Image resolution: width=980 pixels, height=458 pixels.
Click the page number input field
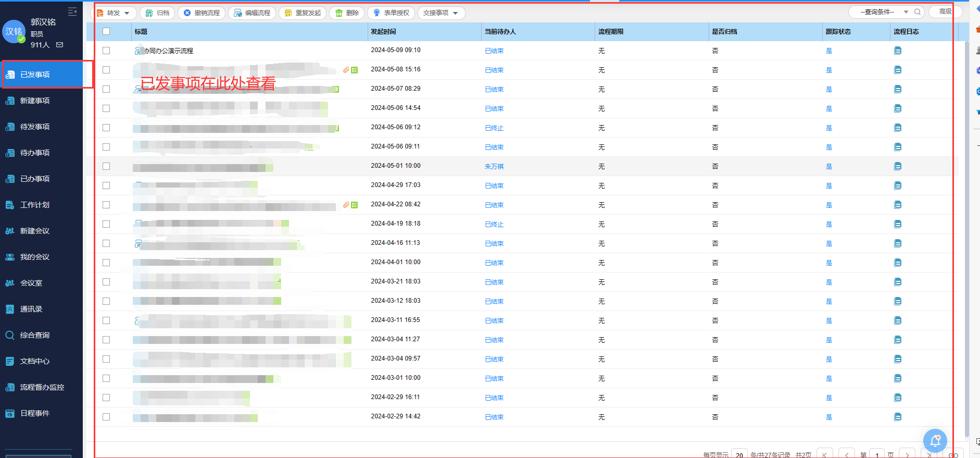[x=877, y=455]
